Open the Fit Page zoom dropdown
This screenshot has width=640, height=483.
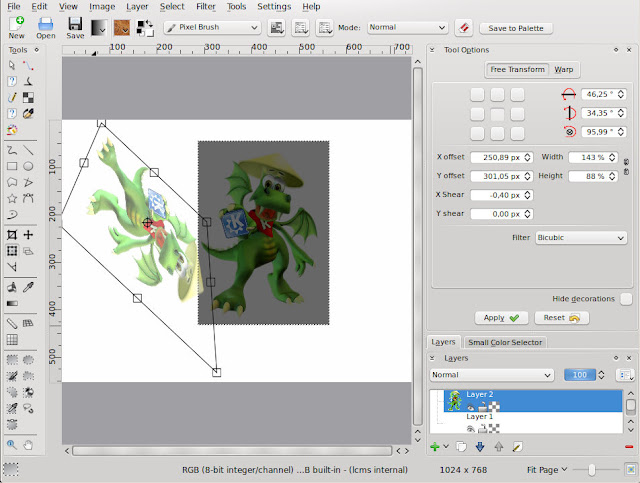coord(547,470)
